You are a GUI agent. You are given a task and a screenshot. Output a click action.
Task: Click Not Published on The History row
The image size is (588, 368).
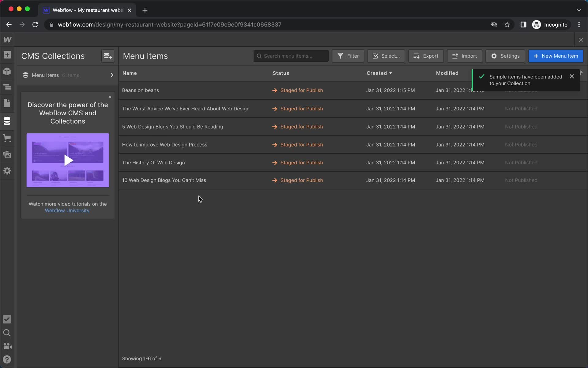(521, 163)
